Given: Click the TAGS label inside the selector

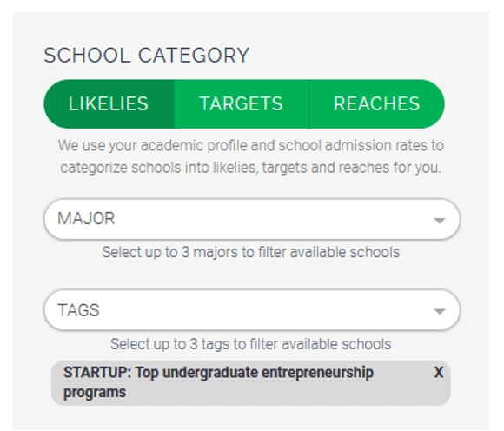Looking at the screenshot, I should pyautogui.click(x=78, y=310).
